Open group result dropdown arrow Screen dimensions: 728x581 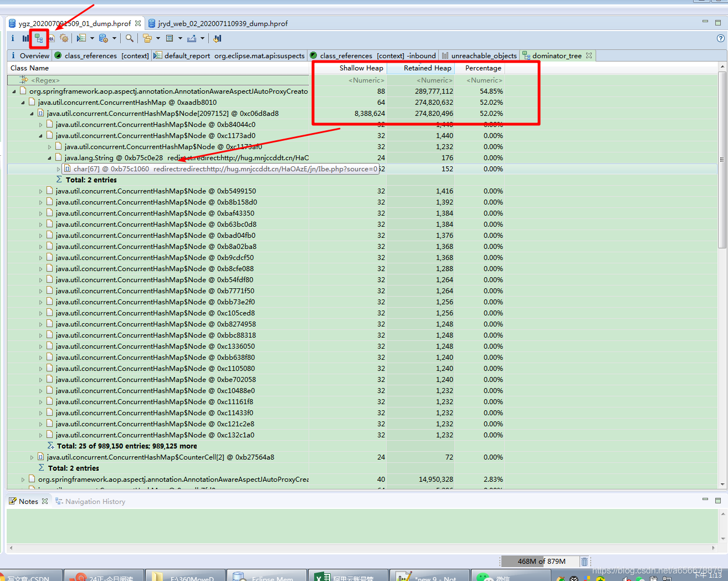click(158, 38)
